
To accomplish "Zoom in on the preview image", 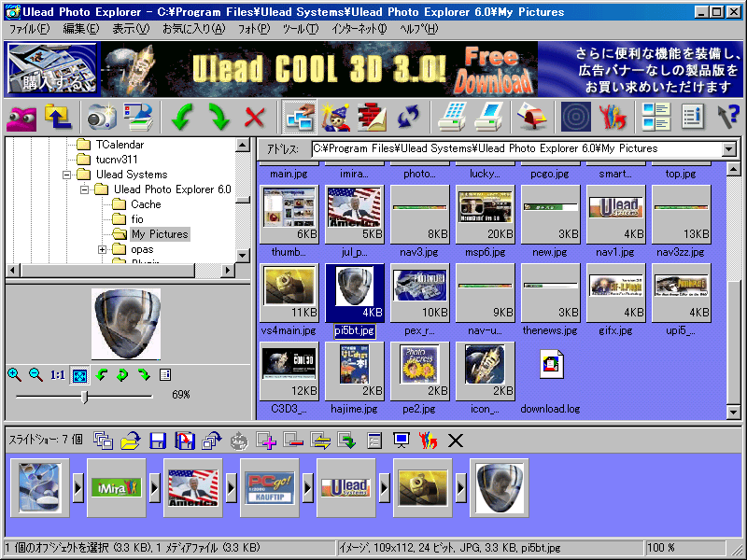I will pyautogui.click(x=14, y=375).
